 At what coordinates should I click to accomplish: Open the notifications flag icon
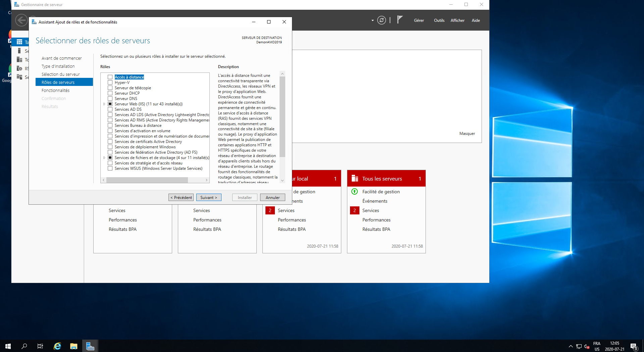(x=399, y=20)
